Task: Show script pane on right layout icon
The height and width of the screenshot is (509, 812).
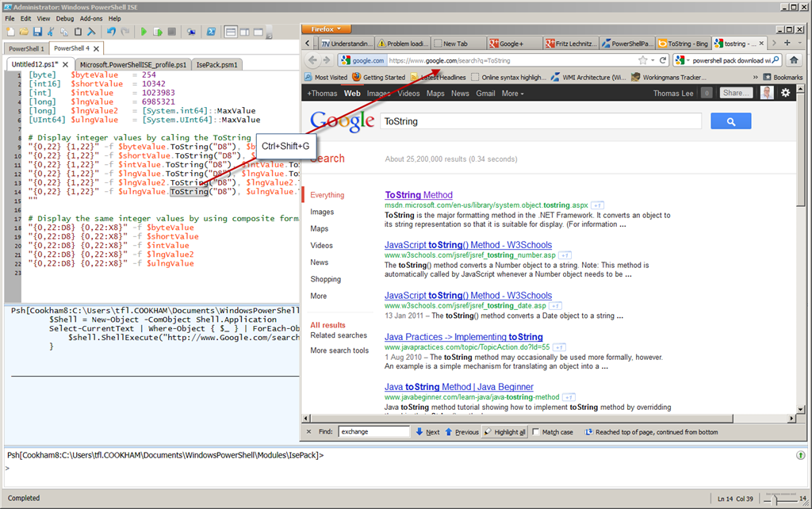Action: point(244,32)
